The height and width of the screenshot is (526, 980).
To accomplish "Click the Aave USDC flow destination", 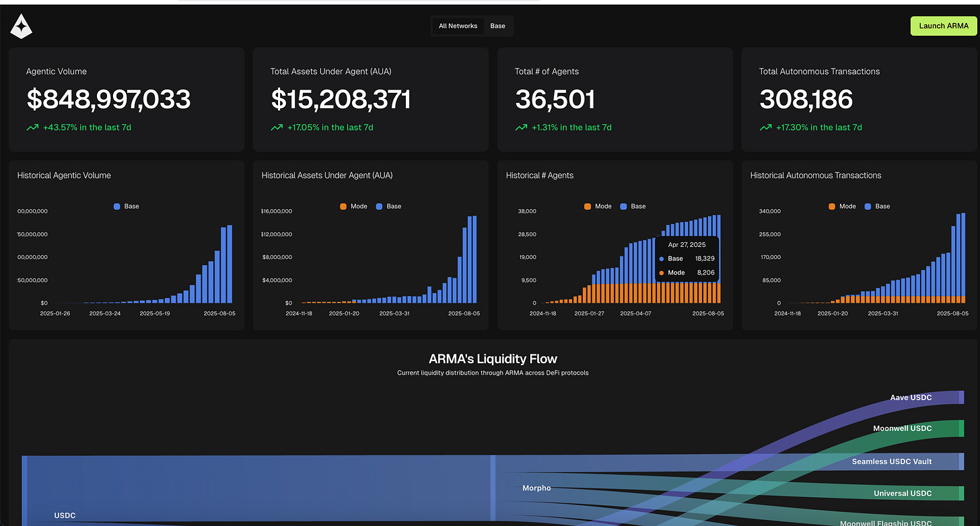I will click(x=911, y=398).
